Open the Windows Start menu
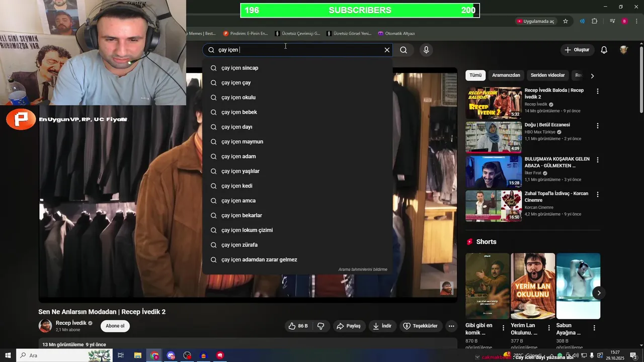The width and height of the screenshot is (644, 362). 8,355
